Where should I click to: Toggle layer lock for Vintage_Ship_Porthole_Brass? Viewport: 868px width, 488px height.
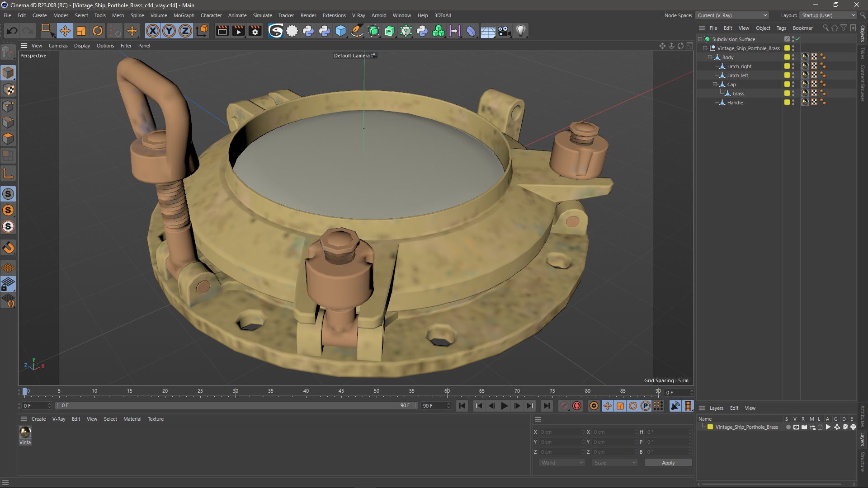pyautogui.click(x=820, y=427)
